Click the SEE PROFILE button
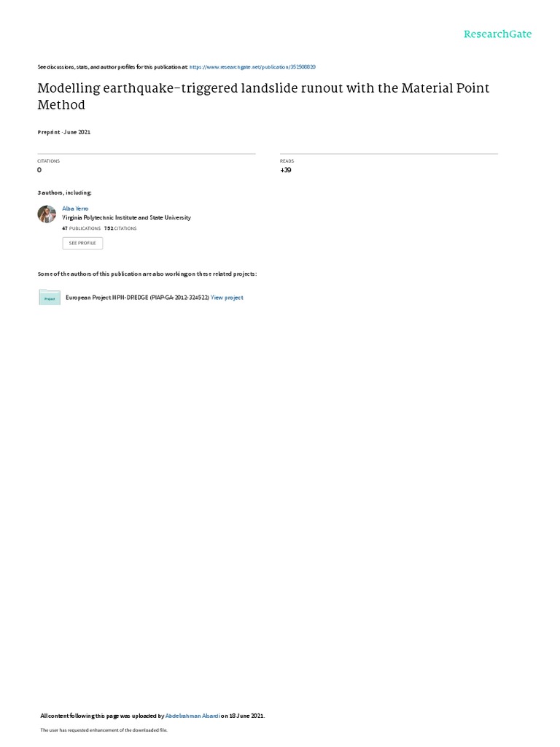Image resolution: width=560 pixels, height=747 pixels. point(82,243)
